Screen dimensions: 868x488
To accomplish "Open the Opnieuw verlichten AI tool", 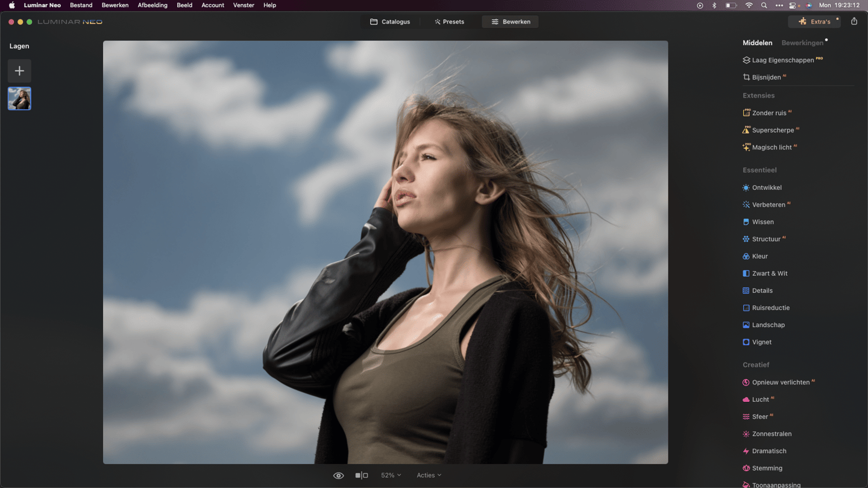I will 779,383.
